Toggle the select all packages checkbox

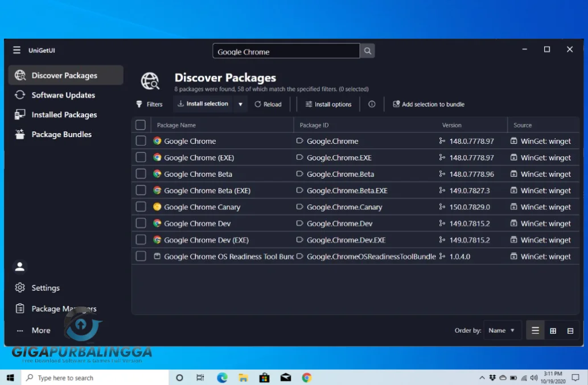[141, 125]
